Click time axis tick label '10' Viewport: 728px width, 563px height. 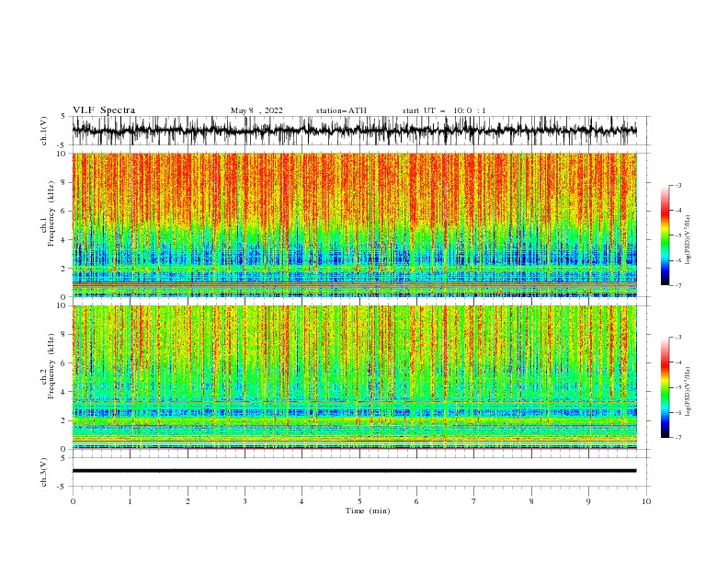[x=646, y=501]
